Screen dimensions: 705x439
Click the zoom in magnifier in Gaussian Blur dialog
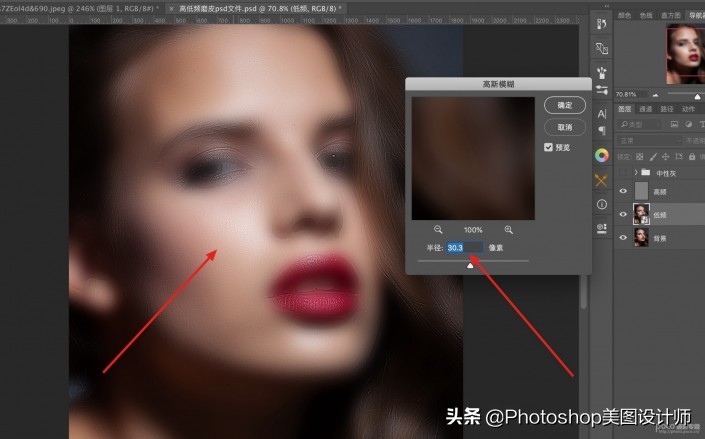pos(509,229)
